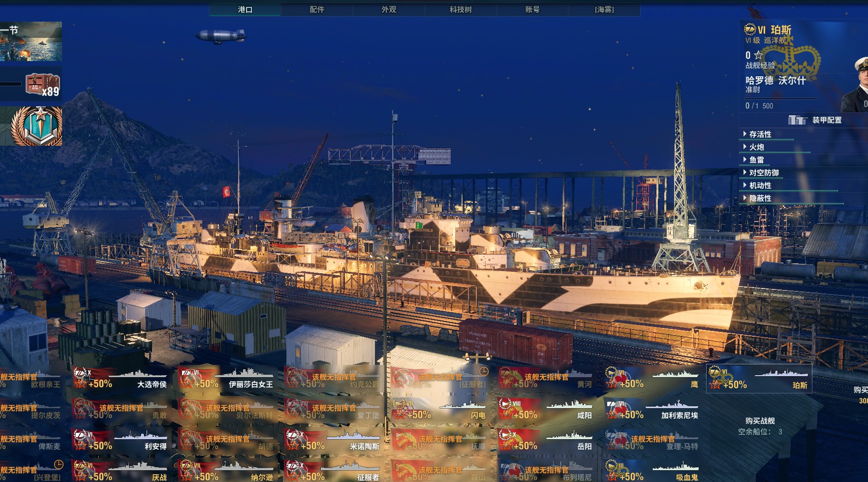This screenshot has height=482, width=868.
Task: Open the x89 containers crate icon
Action: (42, 85)
